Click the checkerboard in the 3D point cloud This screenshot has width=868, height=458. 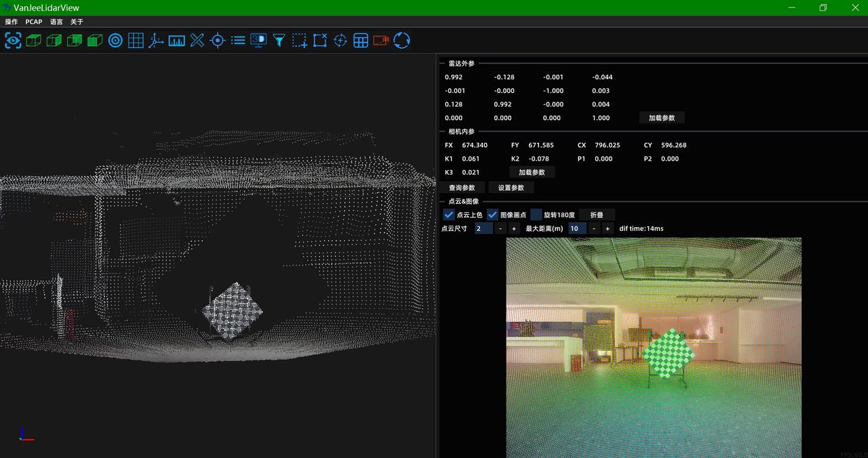click(x=233, y=311)
